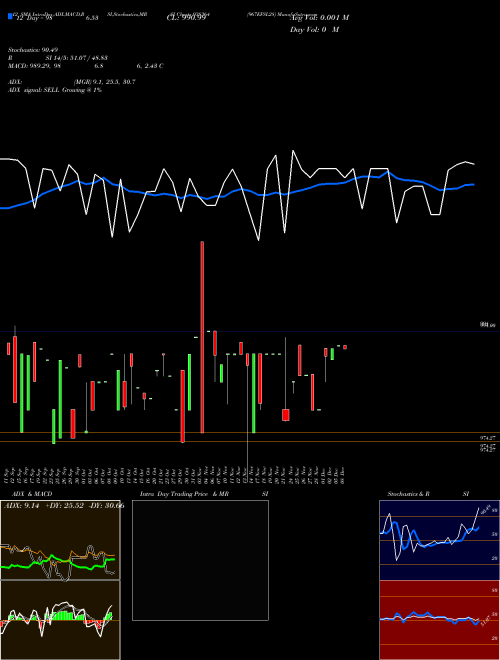Click the 974.27 price level label

pyautogui.click(x=489, y=438)
